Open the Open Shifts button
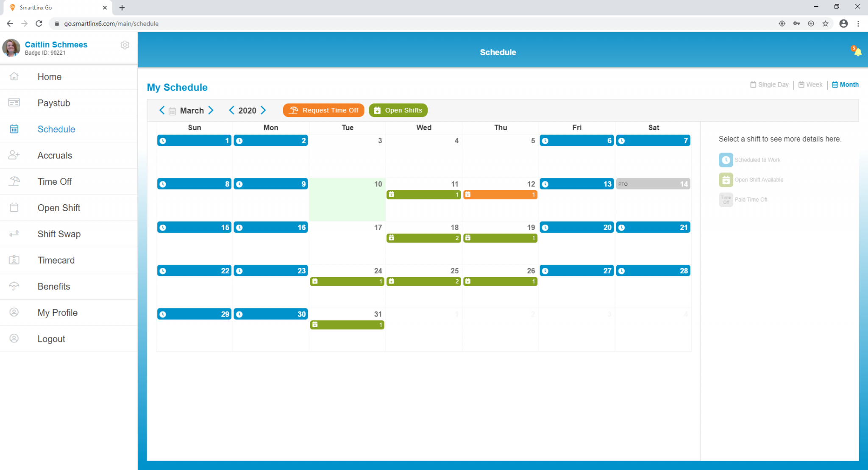Image resolution: width=868 pixels, height=470 pixels. [x=398, y=110]
